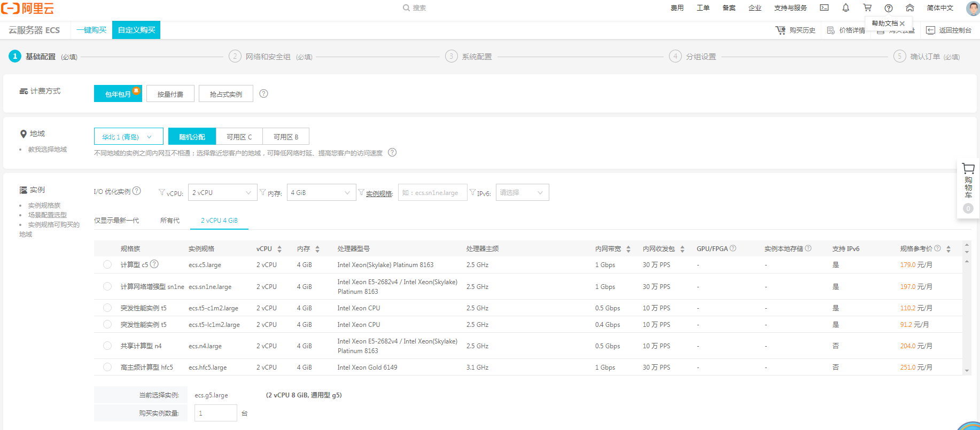Switch to the 所有代 tab
Screen dimensions: 980x430
(169, 221)
